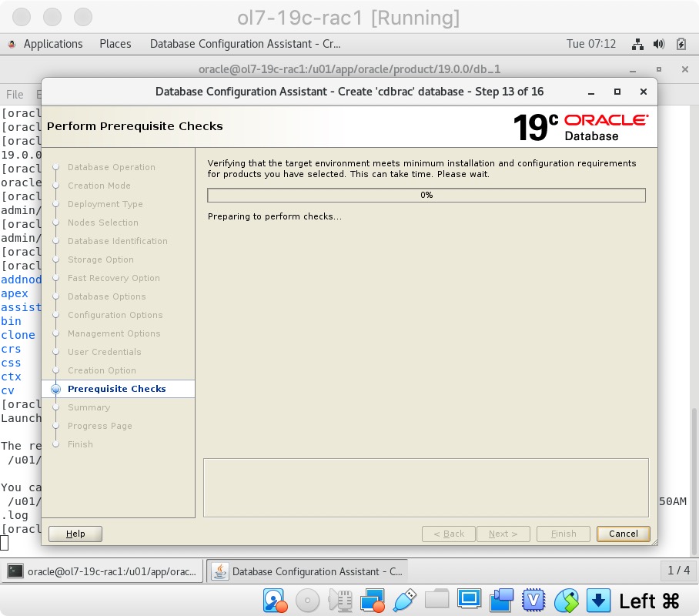Click the disabled Finish button
The width and height of the screenshot is (699, 616).
(x=563, y=534)
